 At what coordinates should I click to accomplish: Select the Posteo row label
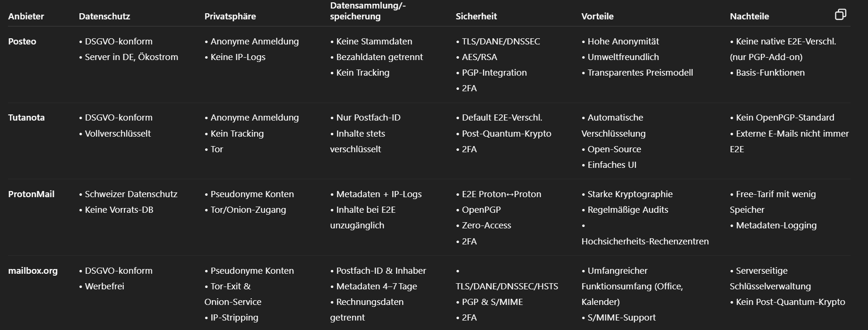click(22, 41)
